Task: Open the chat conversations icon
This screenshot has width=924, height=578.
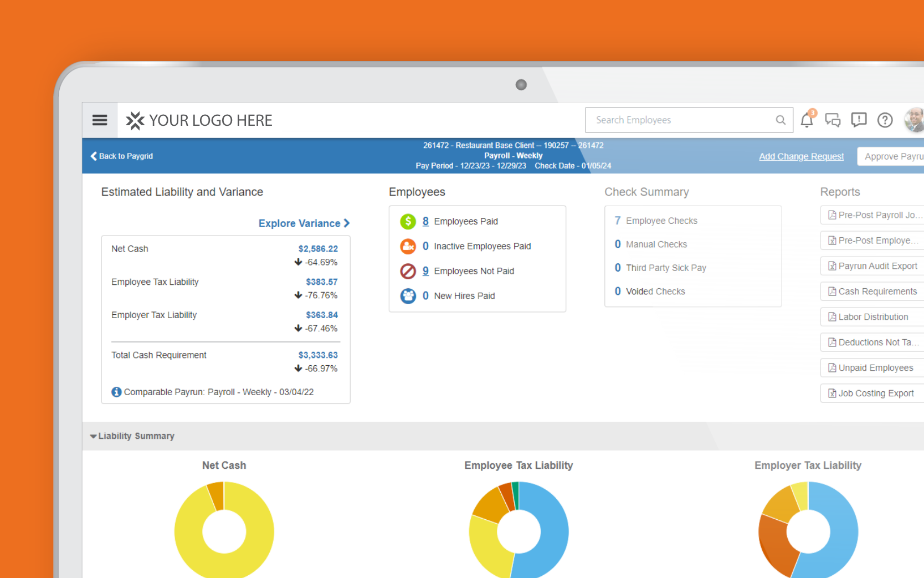Action: tap(833, 120)
